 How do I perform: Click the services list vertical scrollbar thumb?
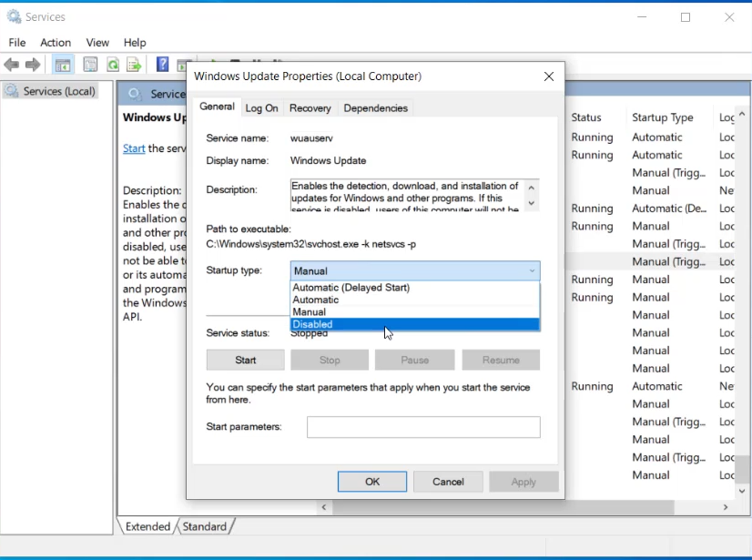coord(742,468)
